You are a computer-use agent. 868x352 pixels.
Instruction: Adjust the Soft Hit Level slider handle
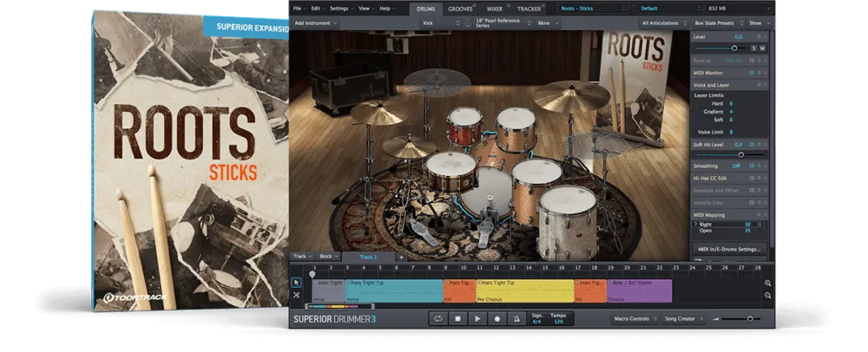coord(740,154)
